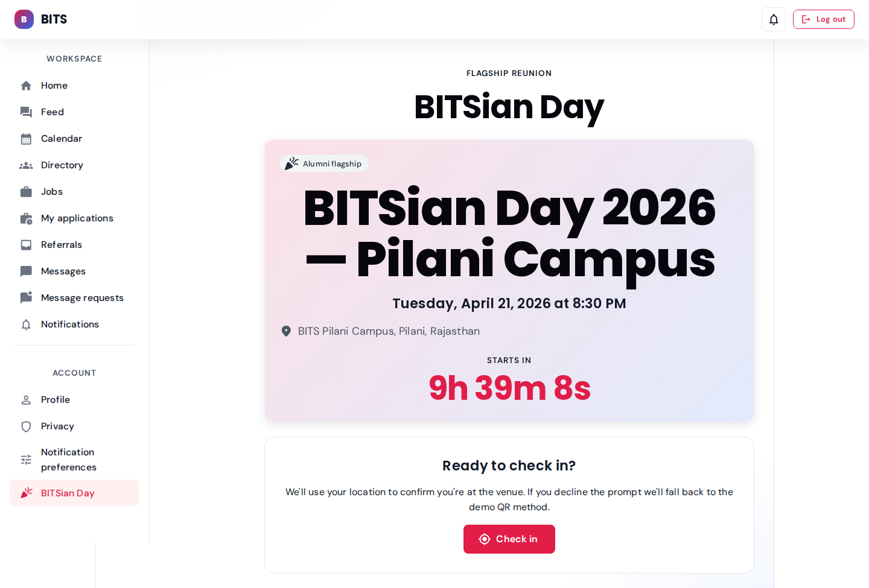Click the Directory people icon

26,165
